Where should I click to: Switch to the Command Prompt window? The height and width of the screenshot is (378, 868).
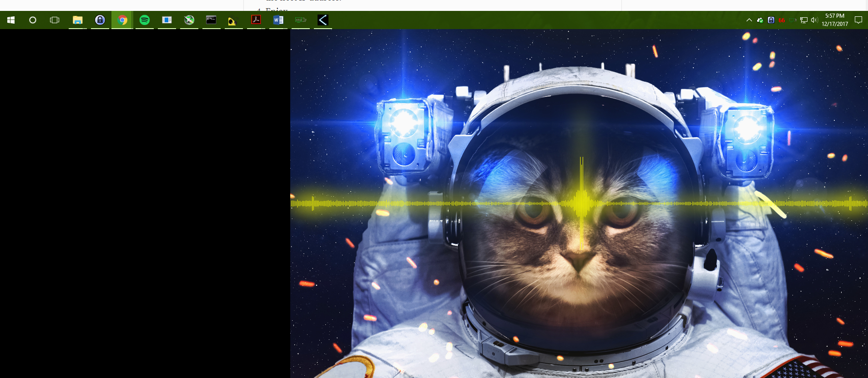(212, 20)
